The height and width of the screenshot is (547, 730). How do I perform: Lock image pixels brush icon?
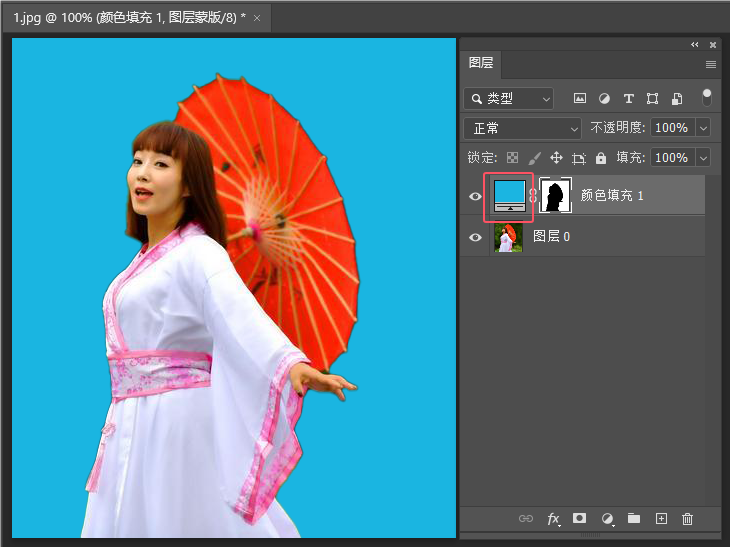(x=534, y=158)
